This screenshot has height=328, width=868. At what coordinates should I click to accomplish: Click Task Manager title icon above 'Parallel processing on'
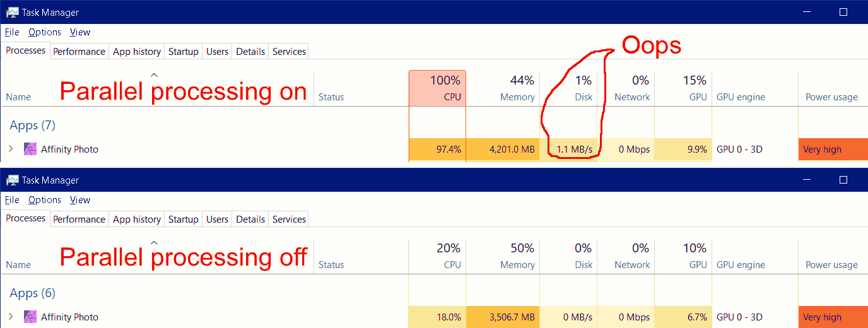pos(12,12)
